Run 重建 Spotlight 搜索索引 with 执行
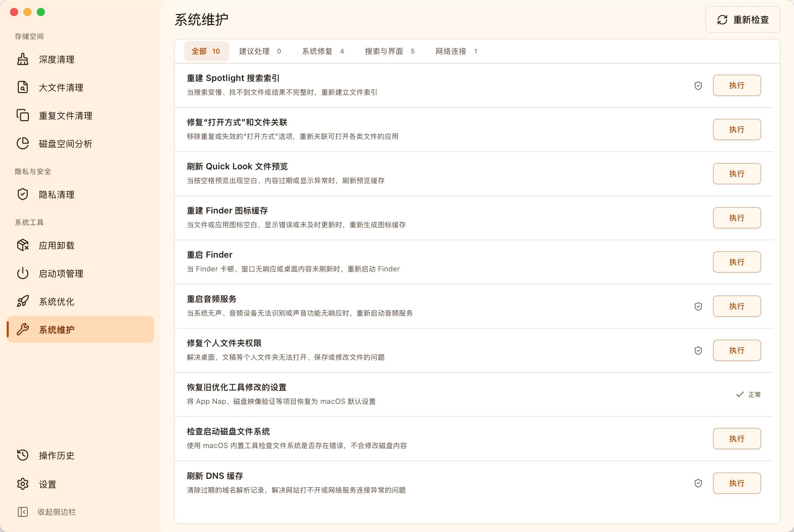The width and height of the screenshot is (794, 532). tap(737, 86)
